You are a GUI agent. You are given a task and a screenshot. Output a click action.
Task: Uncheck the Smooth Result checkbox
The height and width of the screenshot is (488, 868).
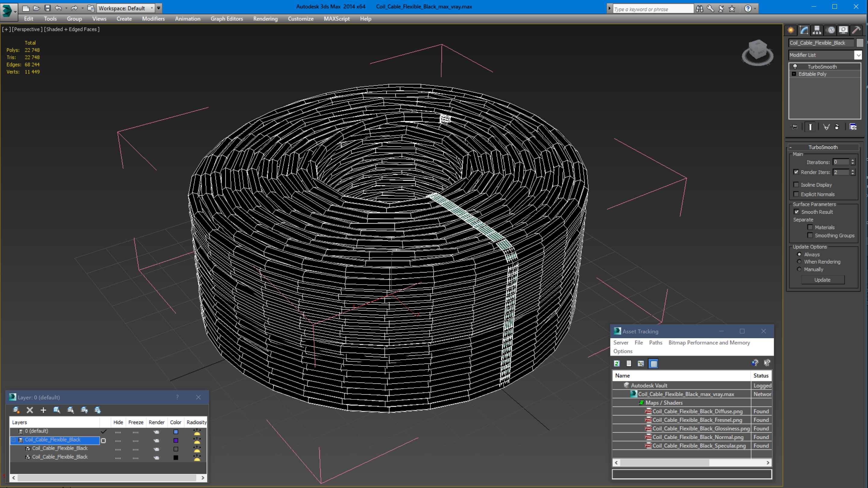coord(796,212)
